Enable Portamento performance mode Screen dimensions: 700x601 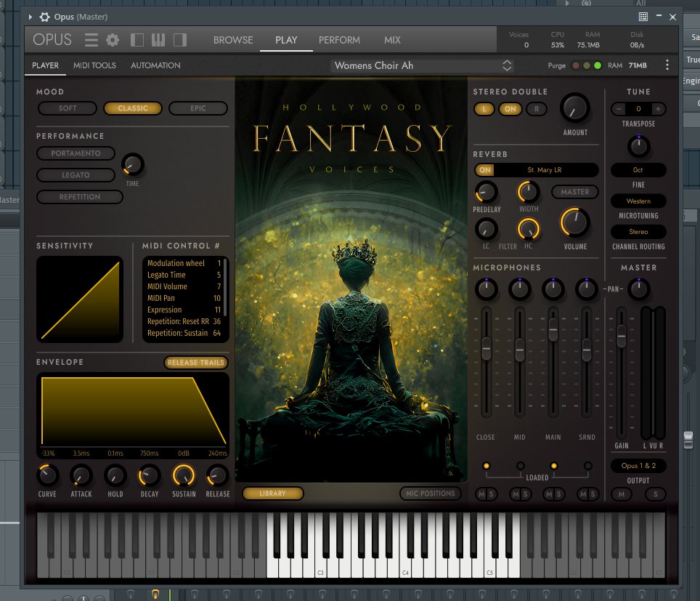(76, 153)
